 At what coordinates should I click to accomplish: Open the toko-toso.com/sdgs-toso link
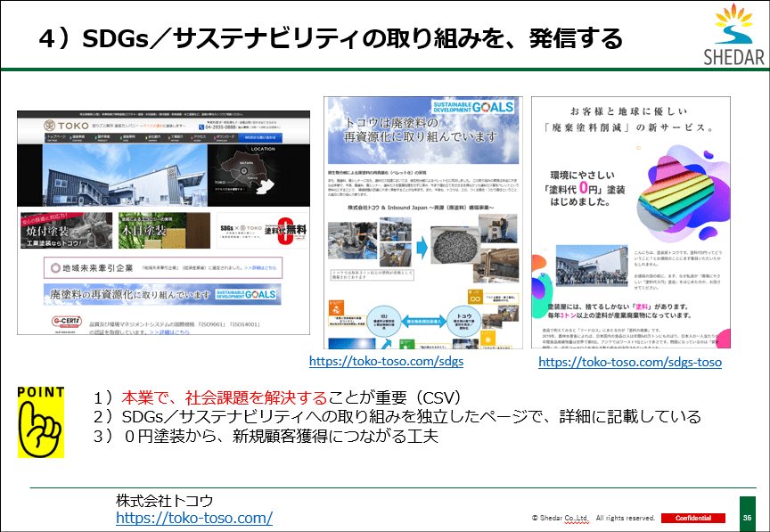click(x=630, y=362)
